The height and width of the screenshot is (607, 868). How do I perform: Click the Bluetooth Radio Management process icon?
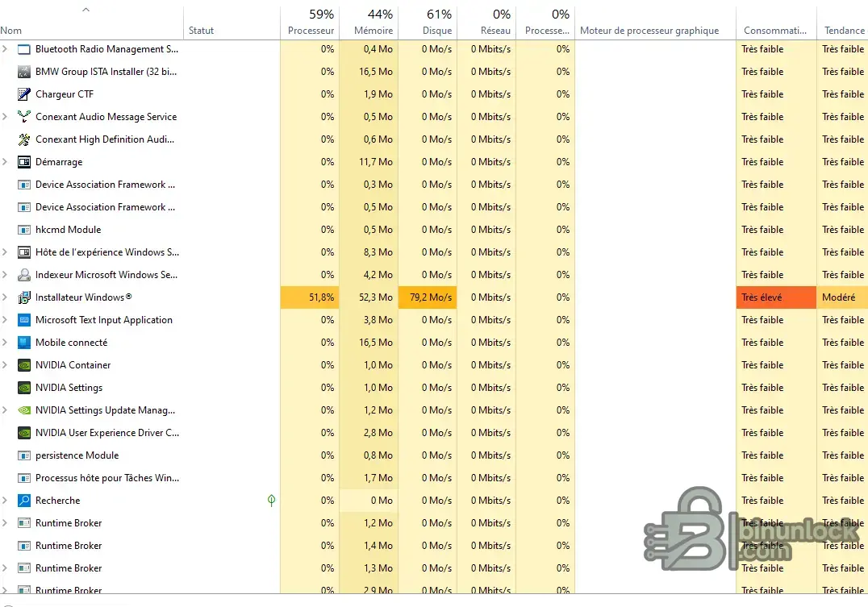point(24,49)
